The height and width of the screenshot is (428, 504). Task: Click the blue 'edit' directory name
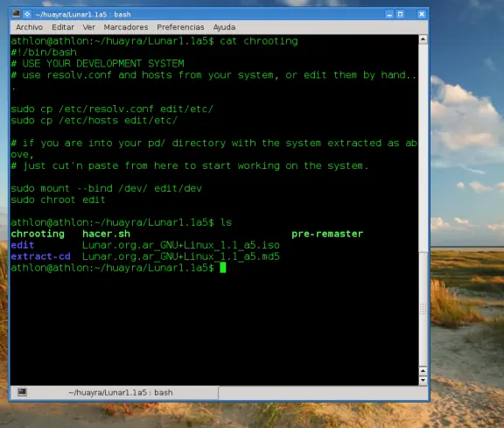click(x=22, y=245)
